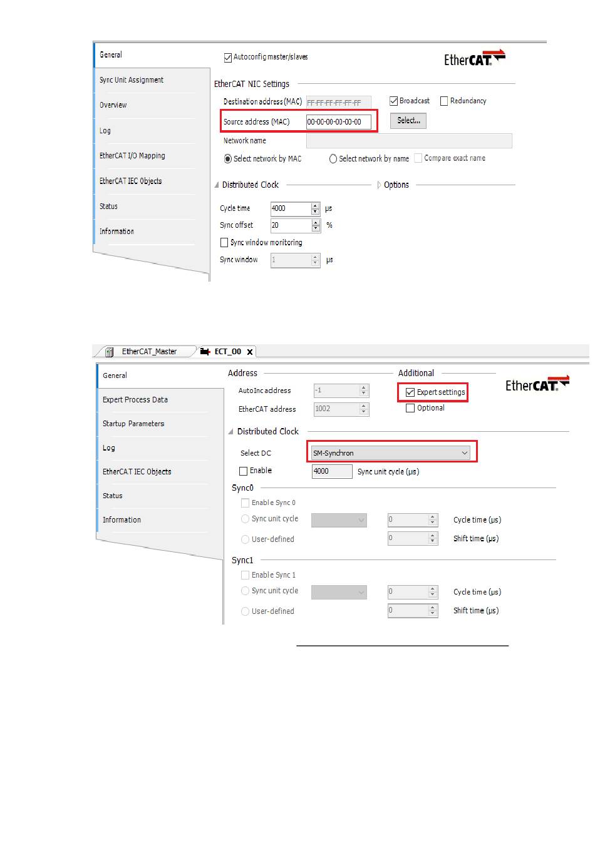Click the Destination address MAC field

coord(339,103)
